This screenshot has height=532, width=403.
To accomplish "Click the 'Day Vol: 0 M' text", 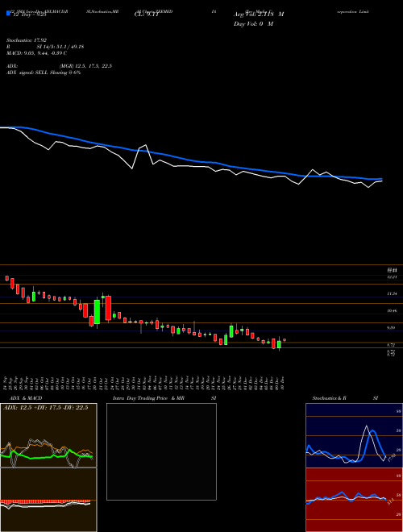I will [x=253, y=24].
